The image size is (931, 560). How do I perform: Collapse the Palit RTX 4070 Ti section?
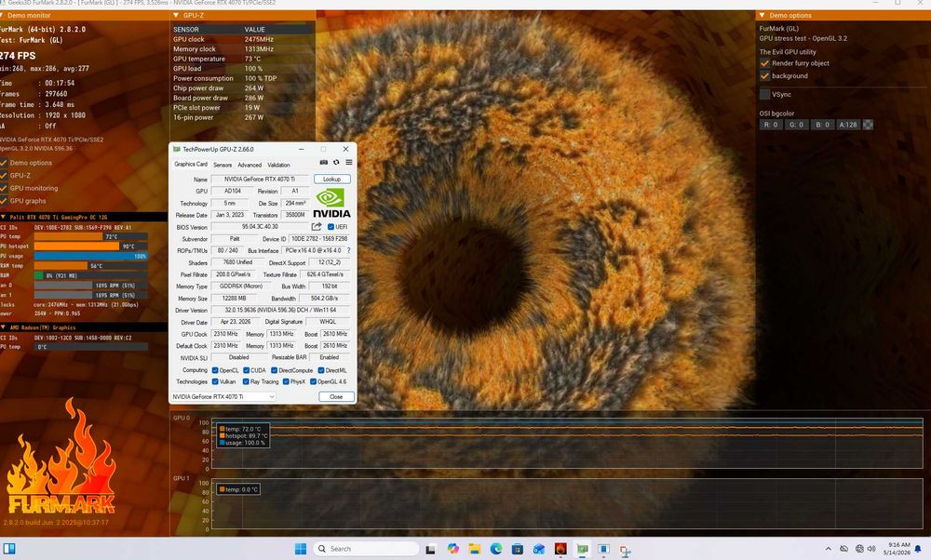pos(3,217)
